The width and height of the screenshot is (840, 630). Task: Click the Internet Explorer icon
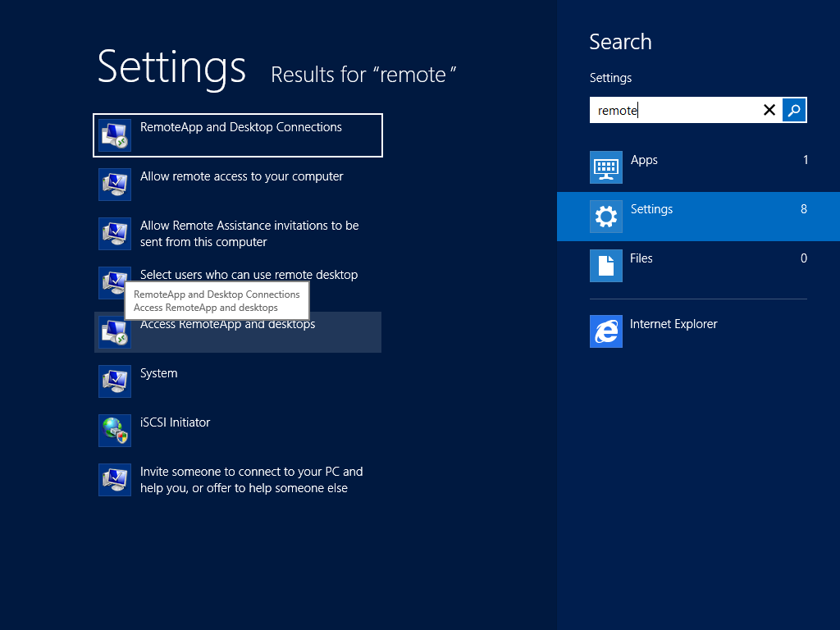605,331
